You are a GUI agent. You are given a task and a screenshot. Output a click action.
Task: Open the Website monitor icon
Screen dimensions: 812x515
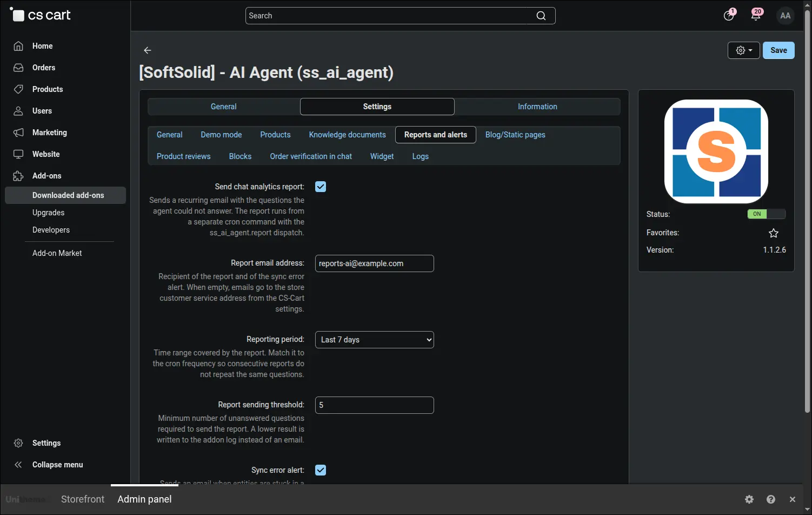[x=18, y=154]
